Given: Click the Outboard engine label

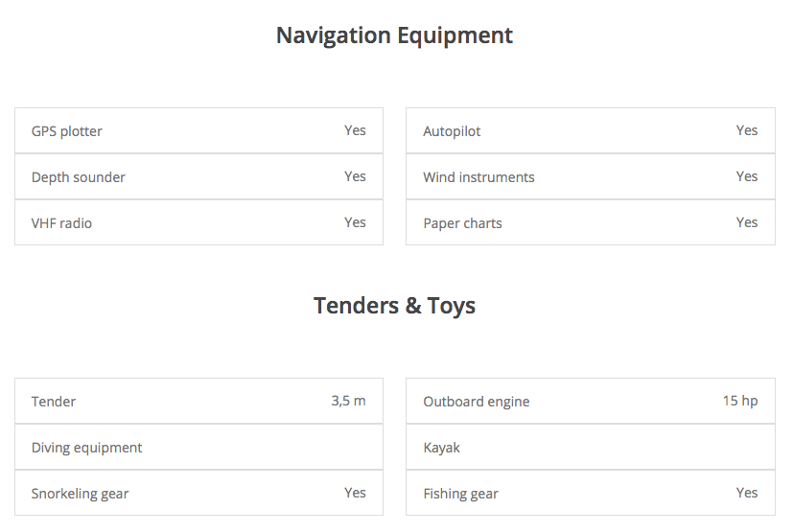Looking at the screenshot, I should (x=476, y=402).
